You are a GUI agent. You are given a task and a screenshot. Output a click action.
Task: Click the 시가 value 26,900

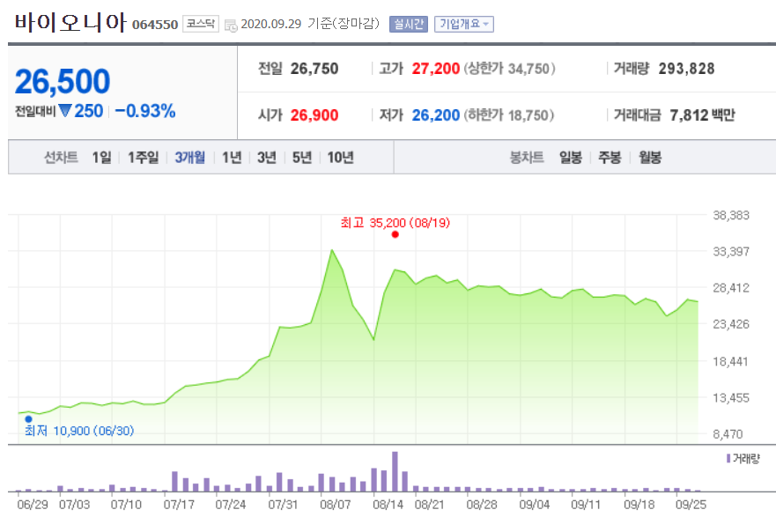point(314,115)
